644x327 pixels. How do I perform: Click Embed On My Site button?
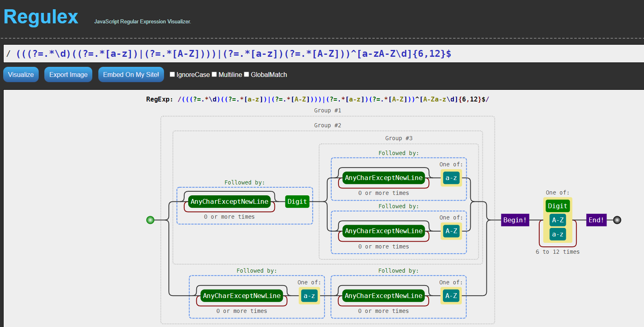(x=131, y=75)
